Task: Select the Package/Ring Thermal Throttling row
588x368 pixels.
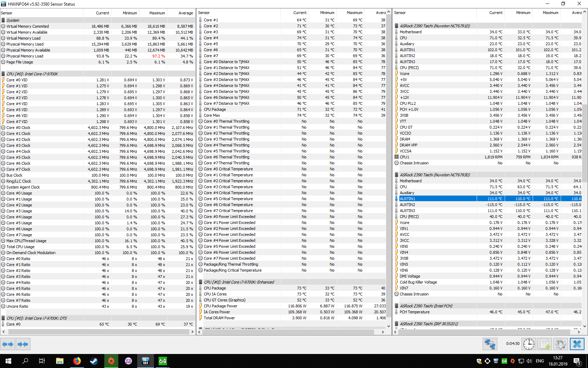Action: (x=292, y=264)
